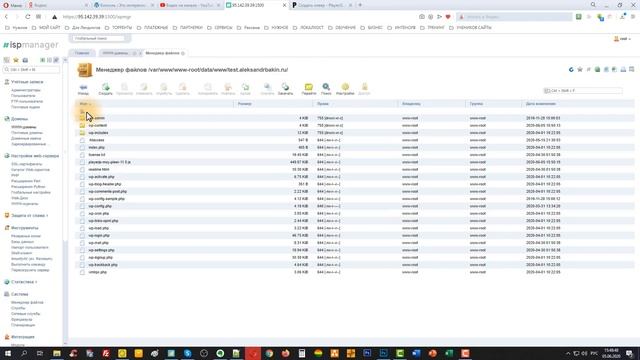The image size is (640, 360).
Task: Select the xmlrpc.php file row
Action: pyautogui.click(x=355, y=272)
